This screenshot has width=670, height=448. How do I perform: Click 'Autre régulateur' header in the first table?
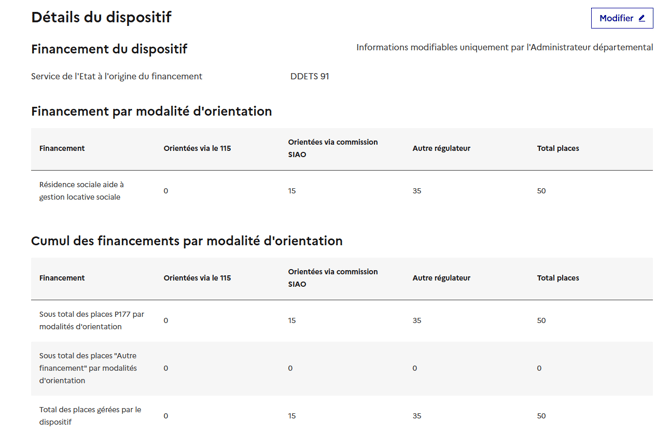441,148
